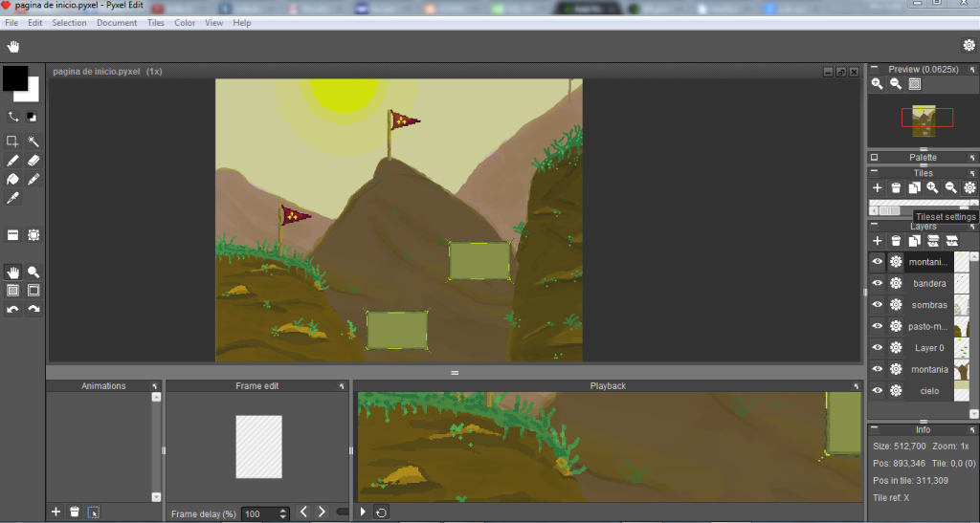This screenshot has height=523, width=980.
Task: Add a new animation with plus button
Action: 56,512
